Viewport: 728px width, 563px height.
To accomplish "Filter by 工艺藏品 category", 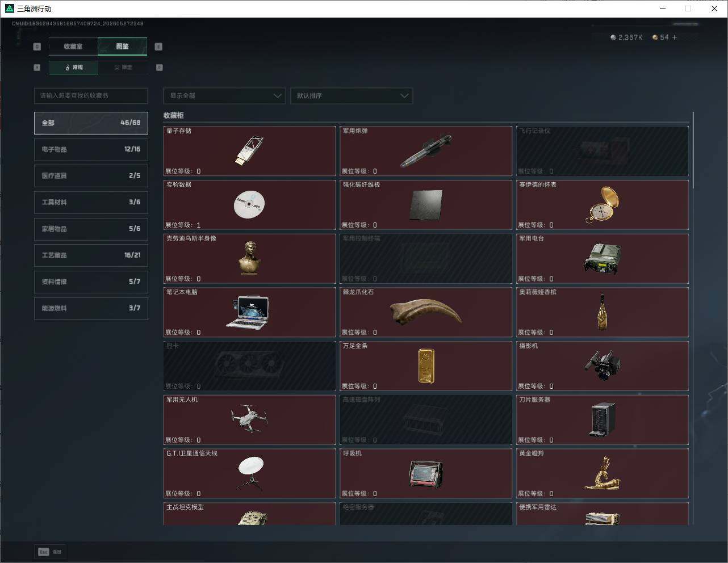I will coord(91,255).
